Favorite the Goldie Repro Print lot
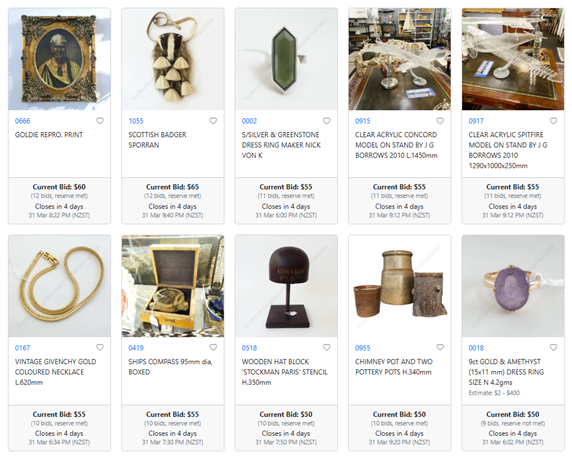Screen dimensions: 572x459 point(100,121)
